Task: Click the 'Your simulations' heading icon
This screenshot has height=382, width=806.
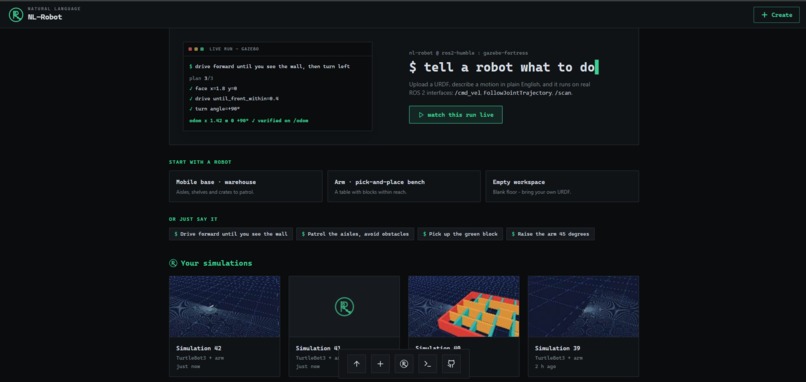Action: [173, 263]
